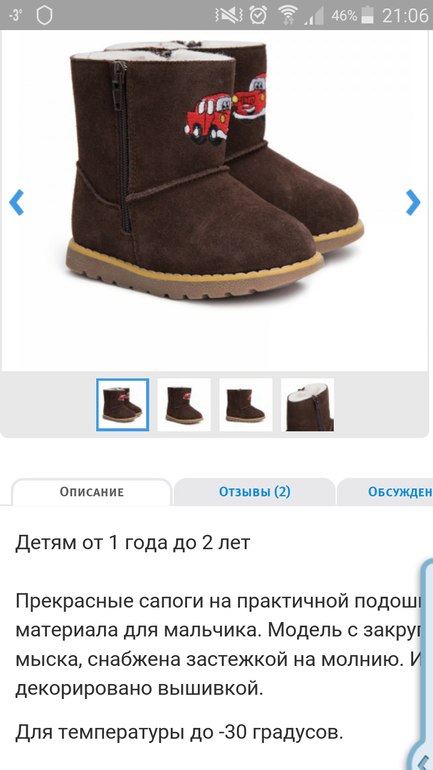This screenshot has height=770, width=433.
Task: Expand the side panel chevron at bottom right
Action: coord(423,760)
